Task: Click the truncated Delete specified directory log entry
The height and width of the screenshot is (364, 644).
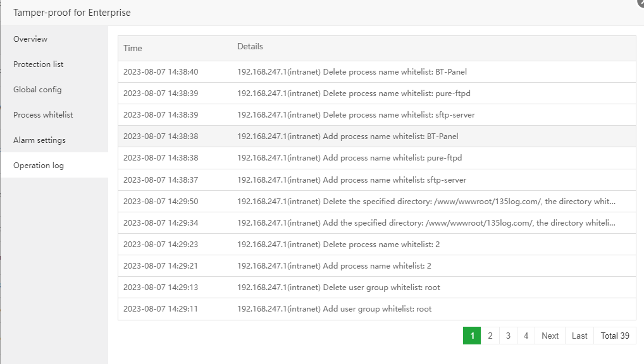Action: [x=426, y=202]
